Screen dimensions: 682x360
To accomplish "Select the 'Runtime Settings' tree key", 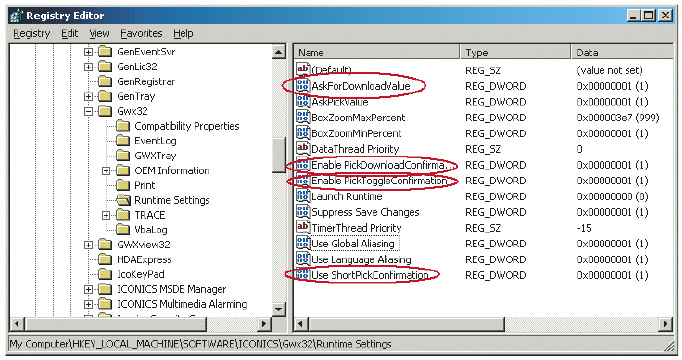I will pos(172,200).
